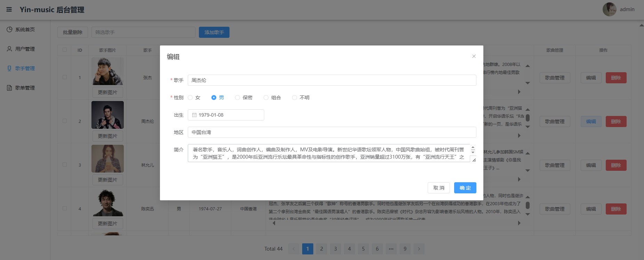
Task: Open the calendar icon in 出生 field
Action: (194, 115)
